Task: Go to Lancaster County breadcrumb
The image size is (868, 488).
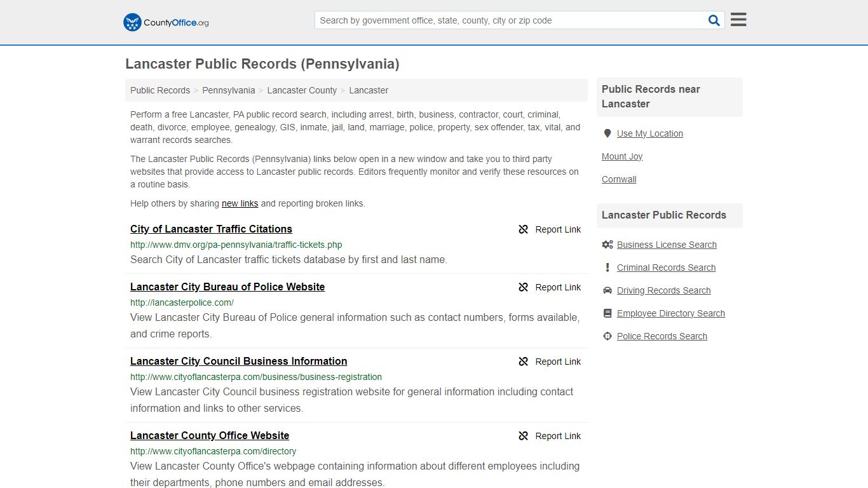Action: pos(302,90)
